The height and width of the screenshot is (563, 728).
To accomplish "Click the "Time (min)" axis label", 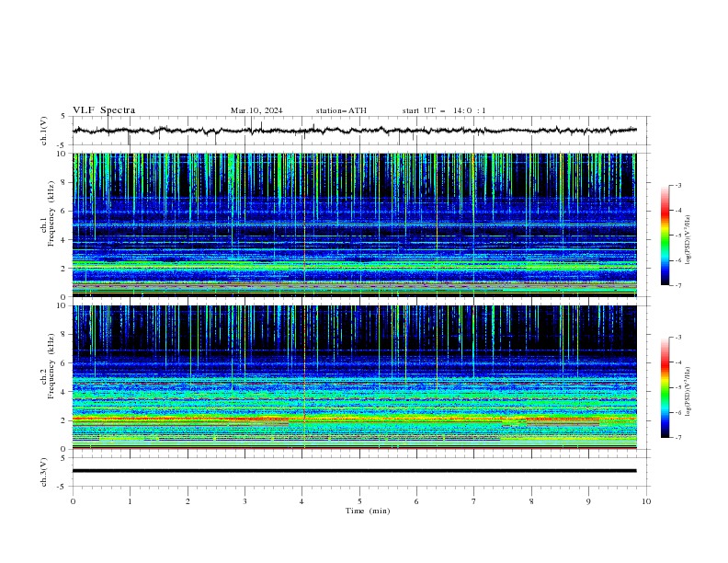I will tap(368, 511).
